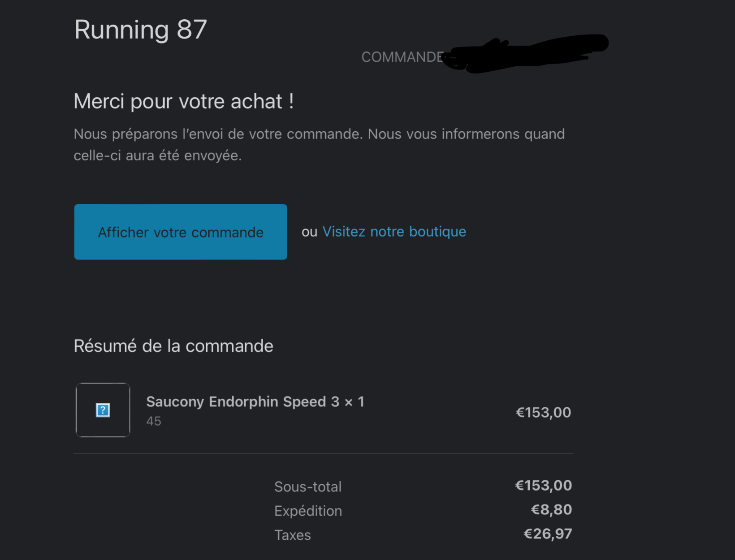The height and width of the screenshot is (560, 735).
Task: Click the Expédition label
Action: click(x=308, y=511)
